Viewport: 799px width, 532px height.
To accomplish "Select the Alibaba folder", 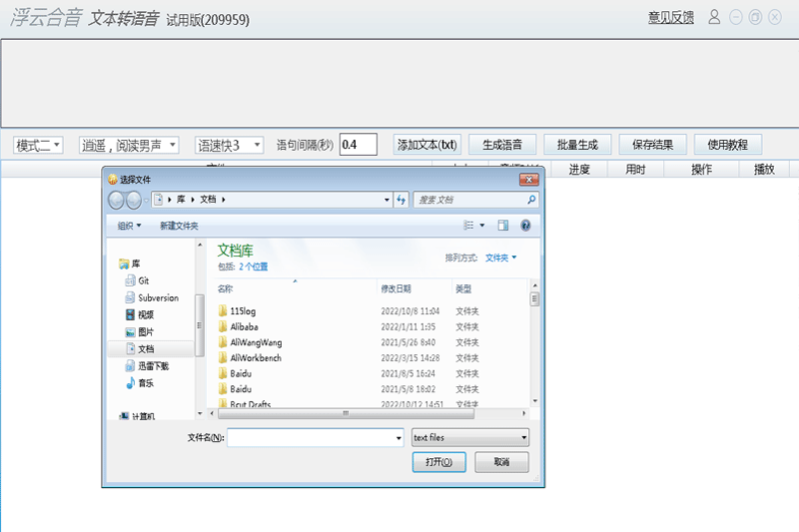I will (x=238, y=326).
